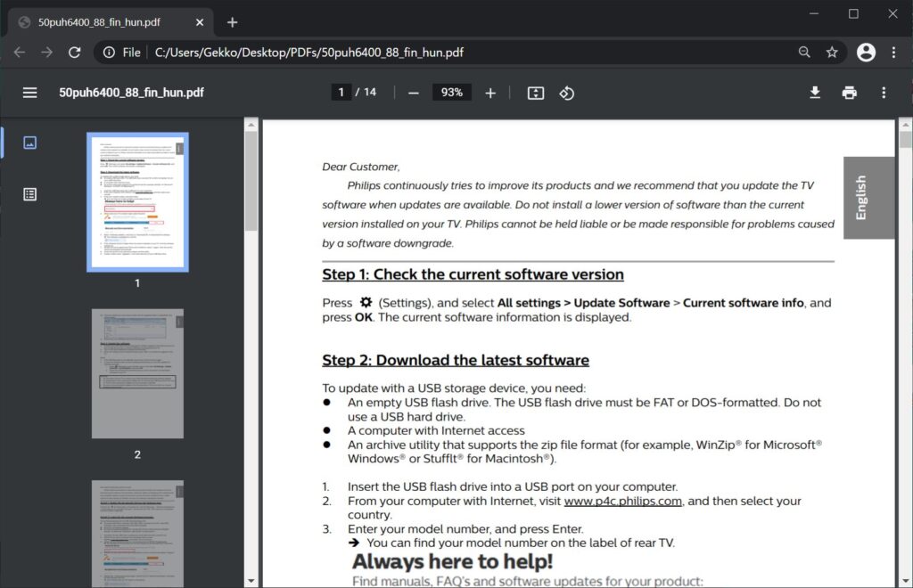Click the Settings gear icon in Step 1 text

366,302
